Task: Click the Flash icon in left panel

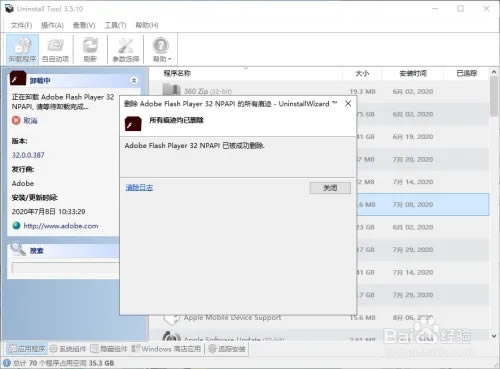Action: pyautogui.click(x=18, y=78)
